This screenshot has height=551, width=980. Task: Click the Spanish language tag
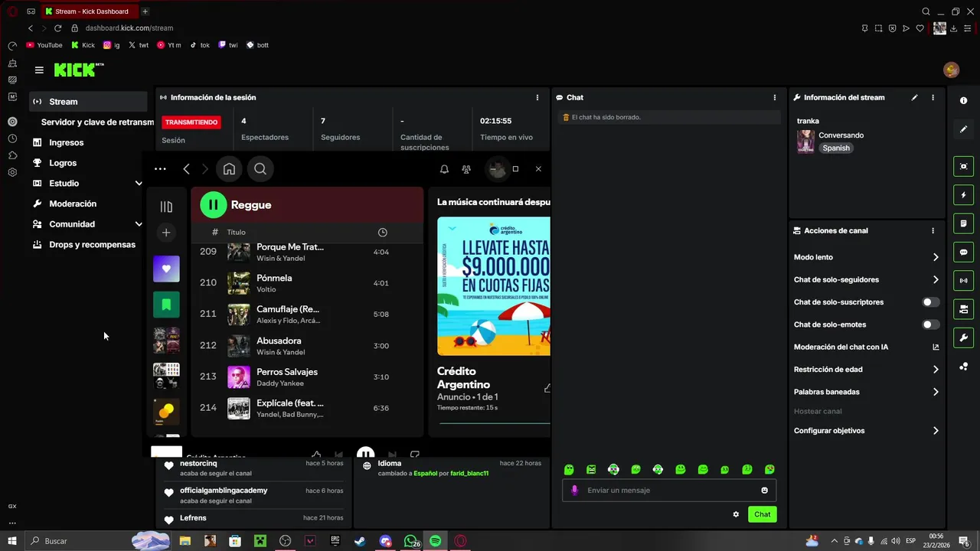click(836, 148)
